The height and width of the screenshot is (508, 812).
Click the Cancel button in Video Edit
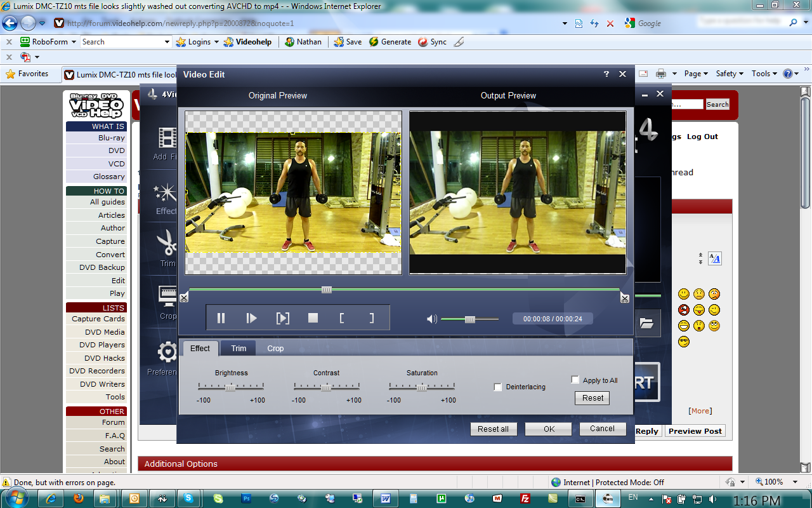pos(603,429)
